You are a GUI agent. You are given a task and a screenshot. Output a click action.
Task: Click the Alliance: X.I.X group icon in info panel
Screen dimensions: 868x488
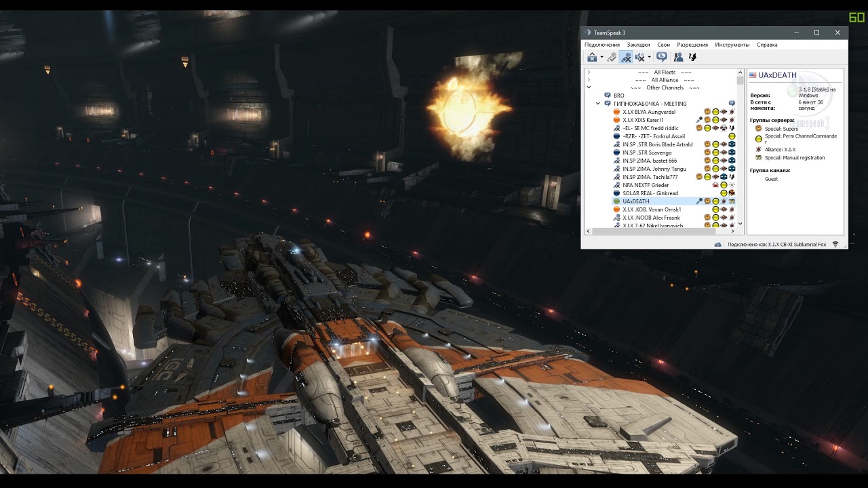pyautogui.click(x=758, y=149)
